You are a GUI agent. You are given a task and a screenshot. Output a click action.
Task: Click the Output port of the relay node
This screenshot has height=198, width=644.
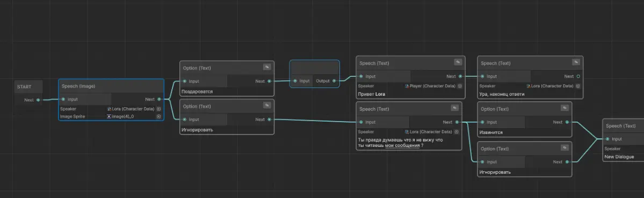(x=334, y=81)
